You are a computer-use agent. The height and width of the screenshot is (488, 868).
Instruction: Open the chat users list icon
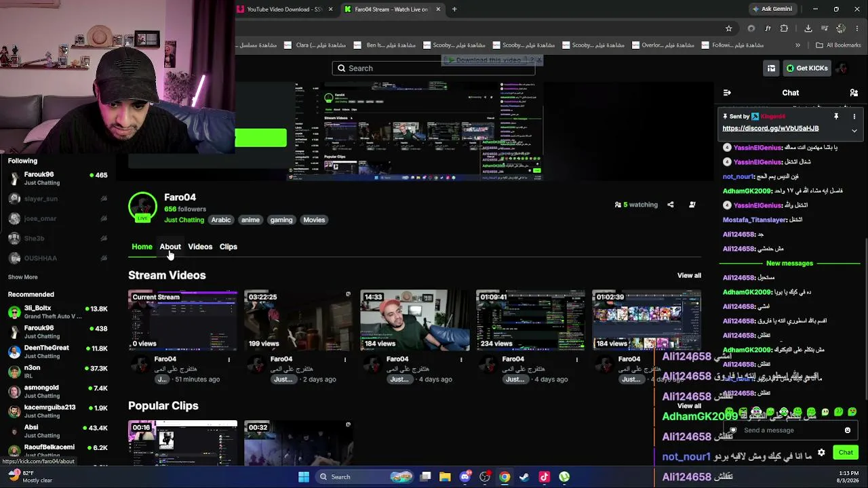pyautogui.click(x=854, y=93)
